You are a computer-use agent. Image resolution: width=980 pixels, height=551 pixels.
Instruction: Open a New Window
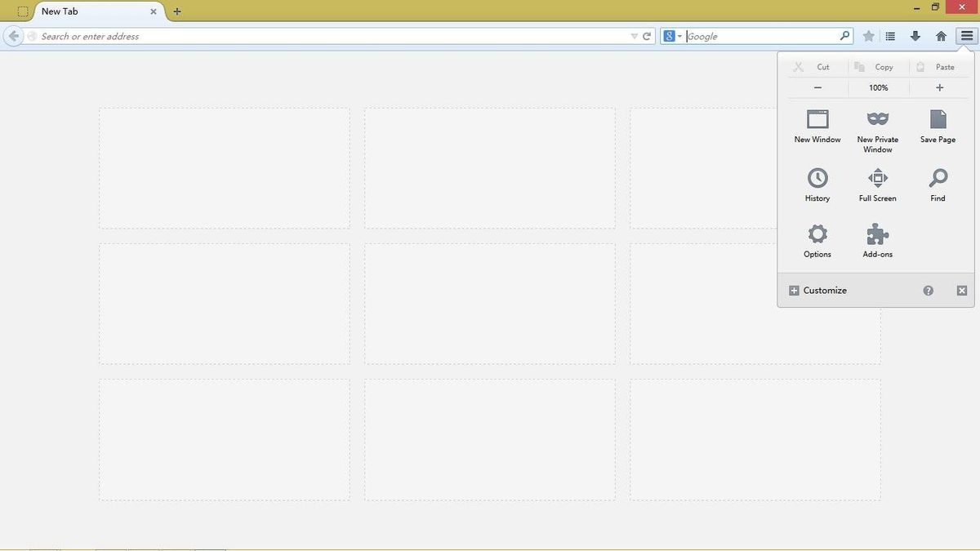(817, 127)
